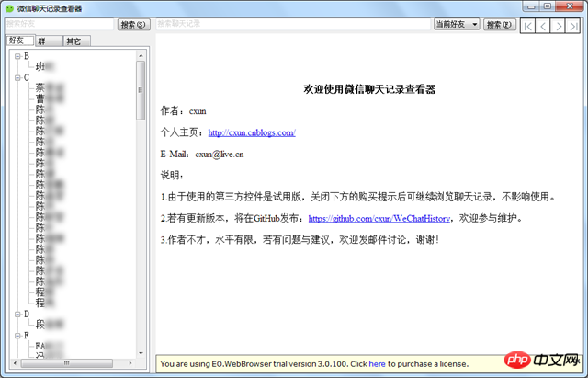
Task: Jump to first chat record page
Action: coord(527,26)
